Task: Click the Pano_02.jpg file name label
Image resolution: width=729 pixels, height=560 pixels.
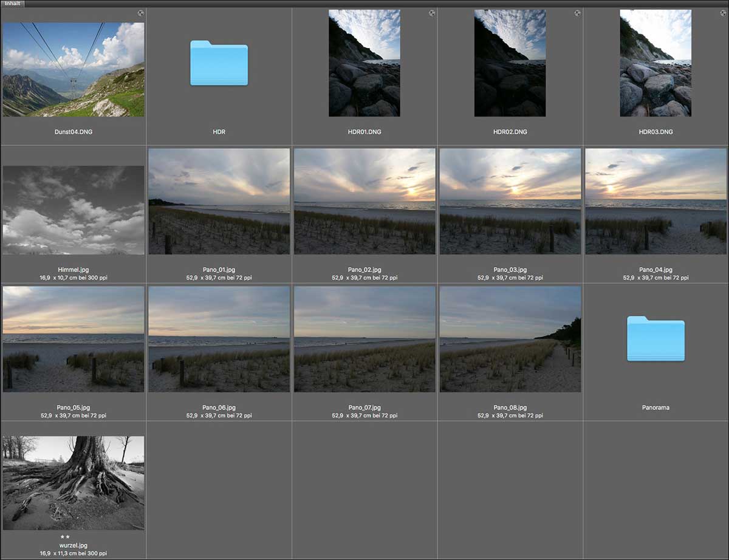Action: [364, 270]
